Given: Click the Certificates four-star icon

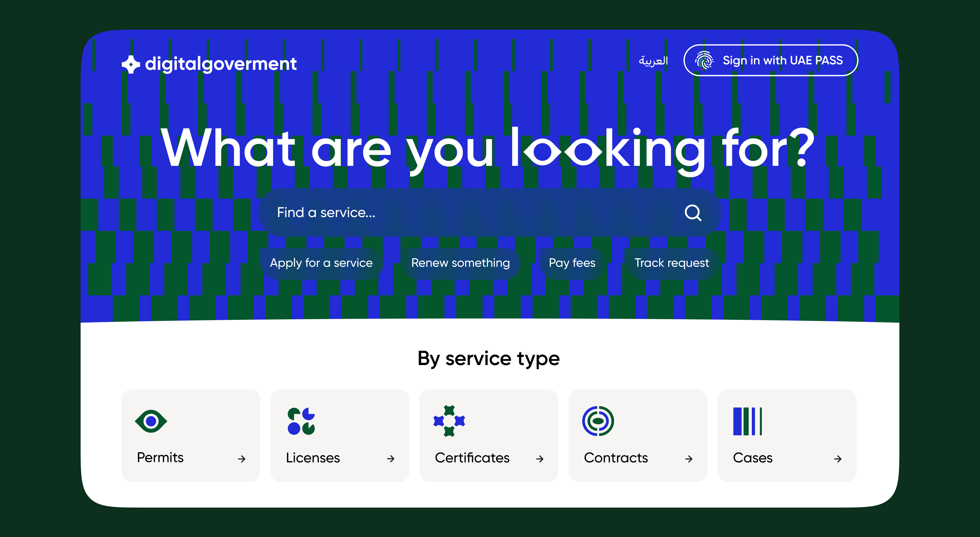Looking at the screenshot, I should (449, 421).
